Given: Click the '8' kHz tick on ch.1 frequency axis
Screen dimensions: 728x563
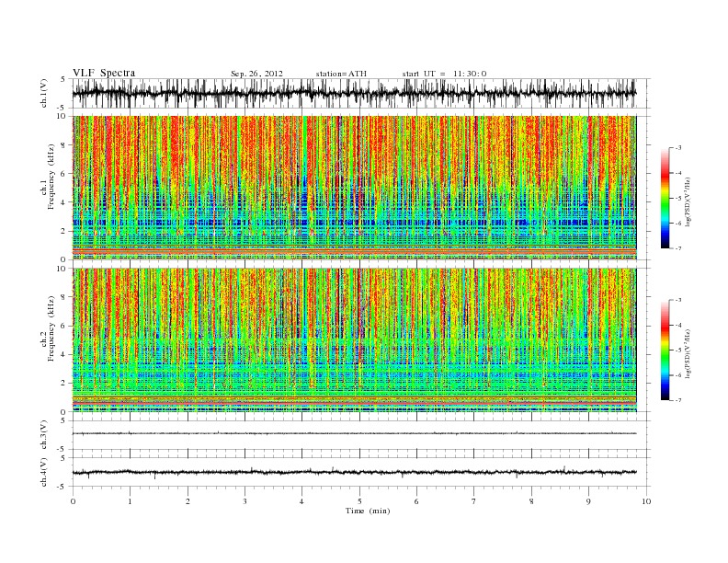Looking at the screenshot, I should 64,145.
